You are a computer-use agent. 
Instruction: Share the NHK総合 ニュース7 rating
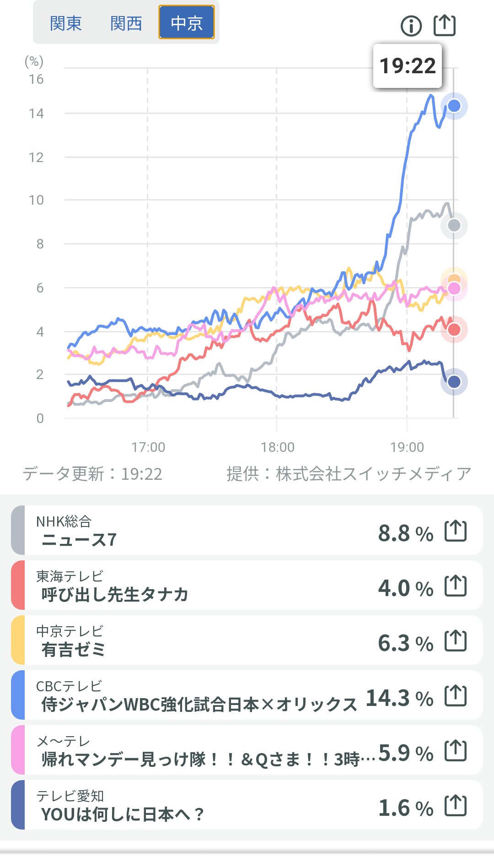[x=456, y=531]
